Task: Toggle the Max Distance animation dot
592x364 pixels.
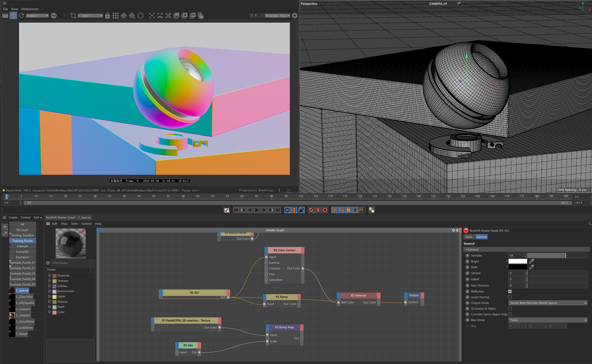Action: pyautogui.click(x=467, y=286)
